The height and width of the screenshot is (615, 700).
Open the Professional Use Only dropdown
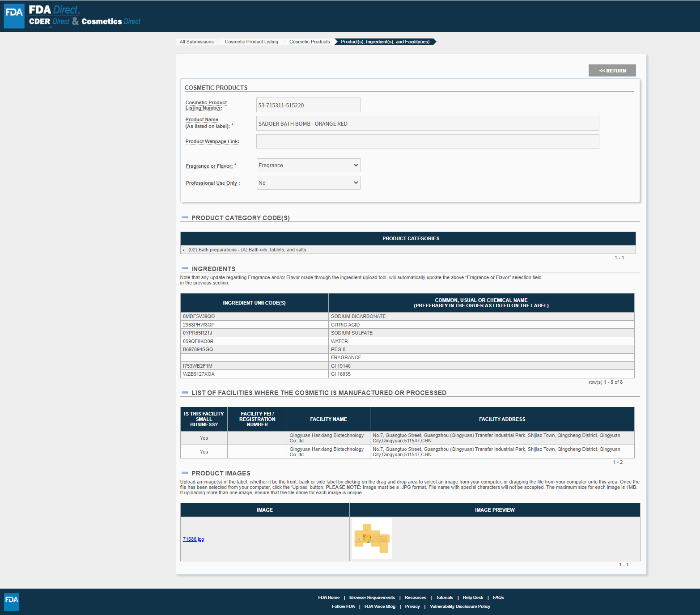(308, 183)
